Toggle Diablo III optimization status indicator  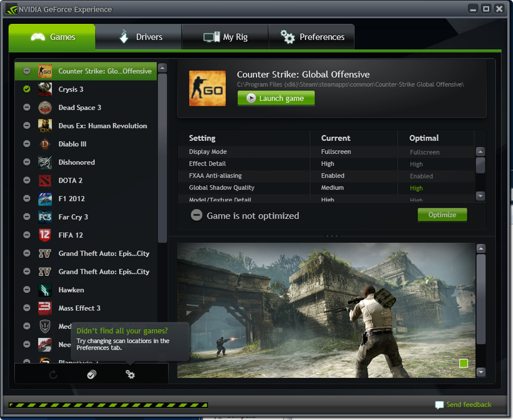coord(27,144)
